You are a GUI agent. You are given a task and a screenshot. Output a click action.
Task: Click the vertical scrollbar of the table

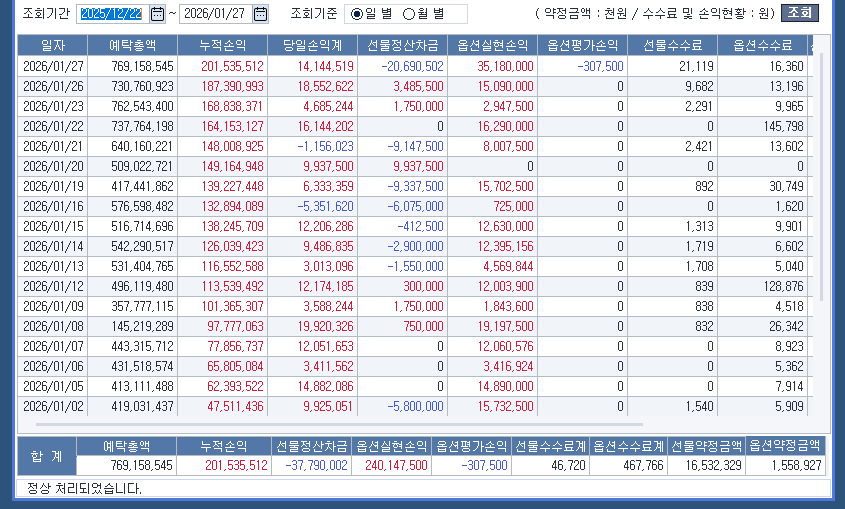[x=821, y=177]
